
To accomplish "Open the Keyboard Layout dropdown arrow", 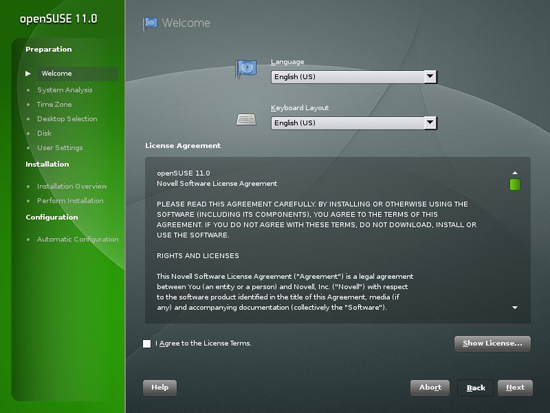I will [430, 123].
